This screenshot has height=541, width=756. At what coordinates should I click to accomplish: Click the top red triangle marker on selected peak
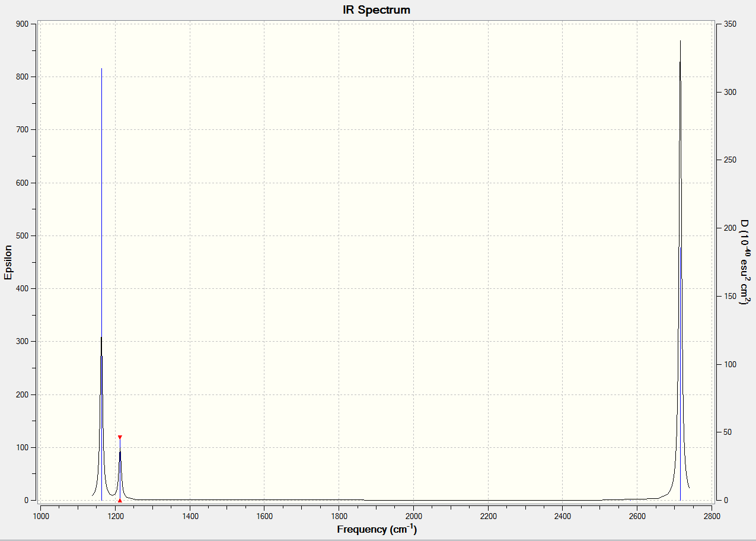click(120, 437)
